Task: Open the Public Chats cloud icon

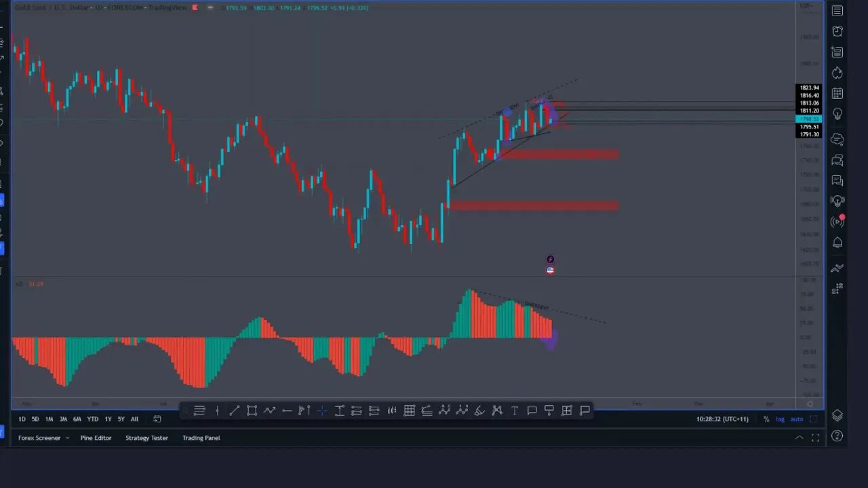Action: tap(837, 139)
